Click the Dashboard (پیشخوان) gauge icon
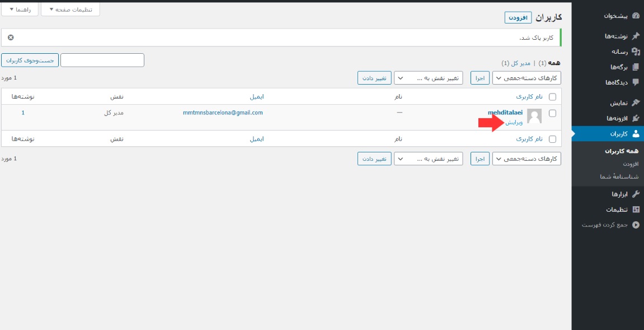The width and height of the screenshot is (644, 330). (635, 16)
